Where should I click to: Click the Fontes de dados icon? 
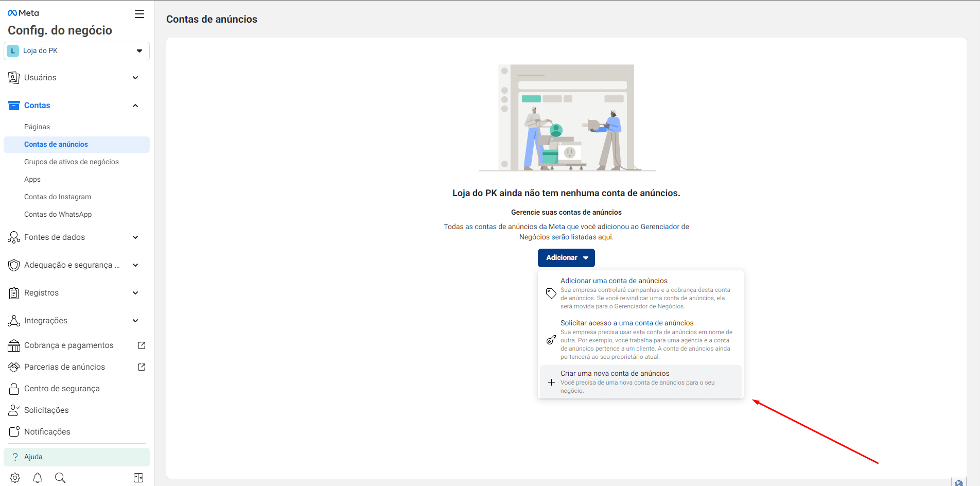(x=14, y=237)
